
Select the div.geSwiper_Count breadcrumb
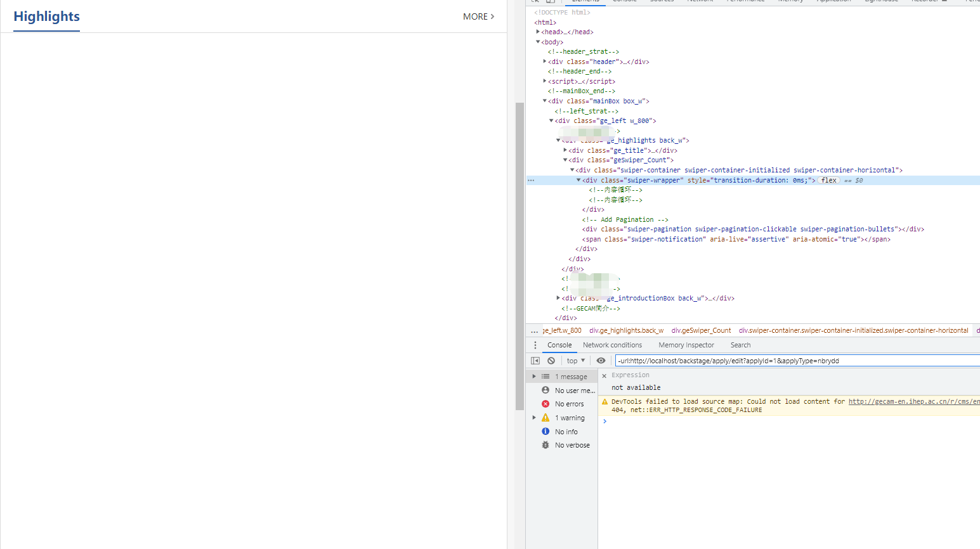[x=701, y=330]
